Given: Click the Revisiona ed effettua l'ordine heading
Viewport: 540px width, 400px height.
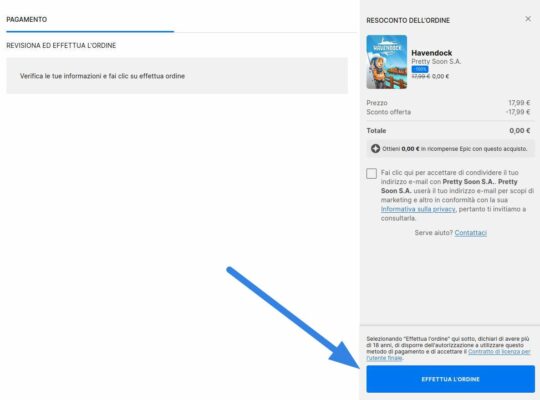Looking at the screenshot, I should 61,45.
